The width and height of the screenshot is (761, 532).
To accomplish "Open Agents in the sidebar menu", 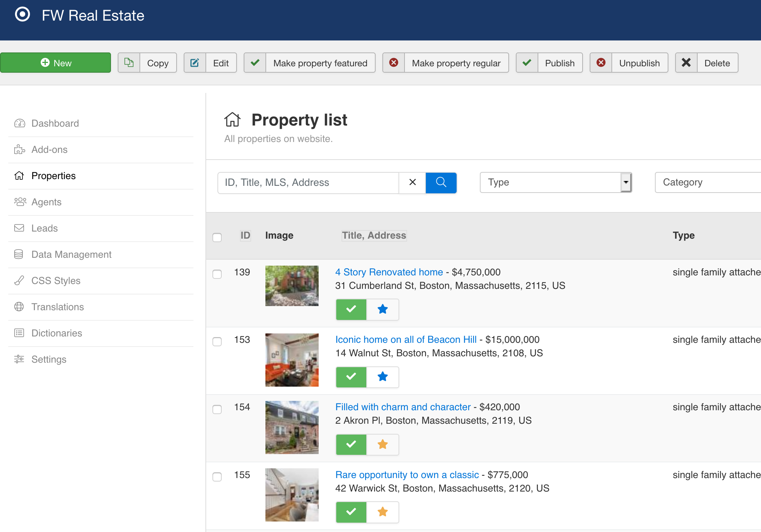I will click(46, 202).
